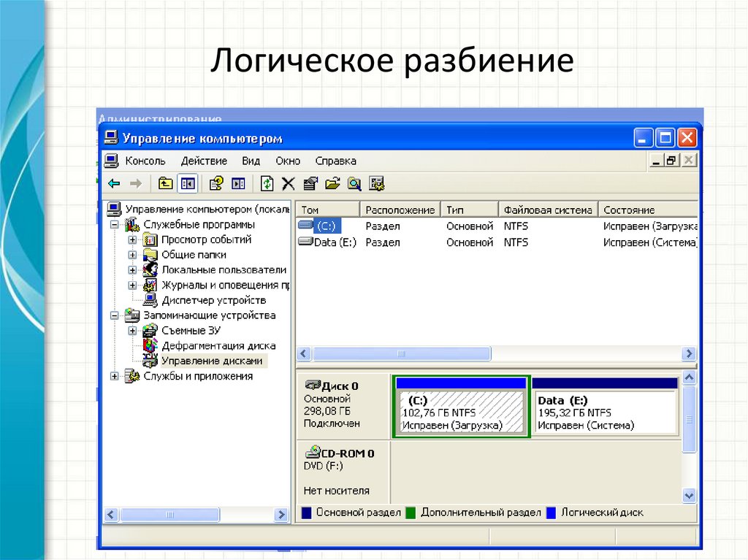Click the Help toolbar icon with magnifier

pos(354,183)
